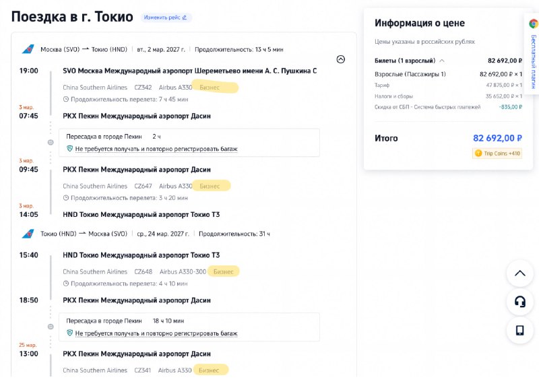Click the China Southern logo beside Токио (HND) → Москва (SVO)
Viewport: 539px width, 392px height.
point(28,234)
